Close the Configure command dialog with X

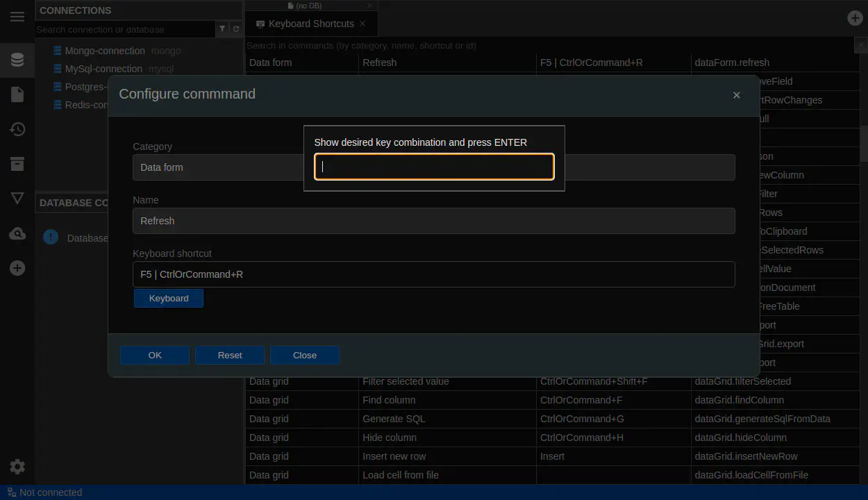point(736,95)
